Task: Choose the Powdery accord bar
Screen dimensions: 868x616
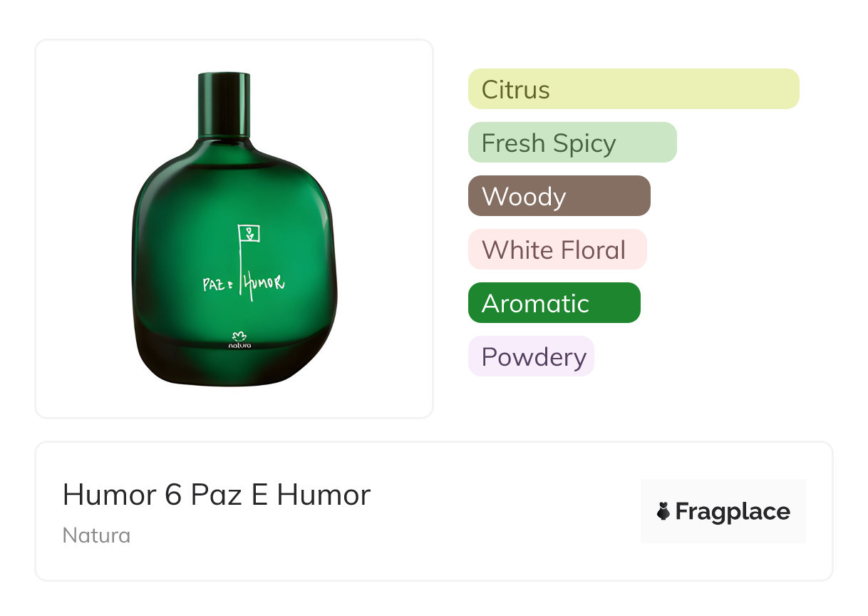Action: tap(530, 356)
